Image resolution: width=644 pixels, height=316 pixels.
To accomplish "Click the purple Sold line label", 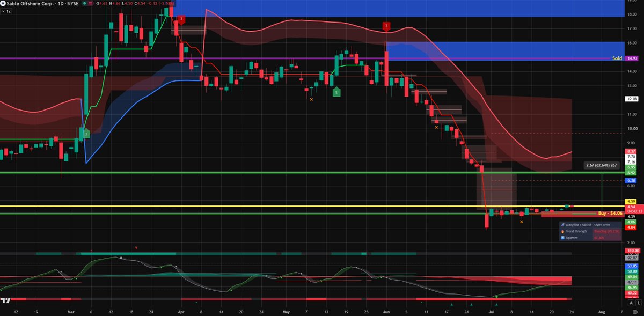I will 618,57.
